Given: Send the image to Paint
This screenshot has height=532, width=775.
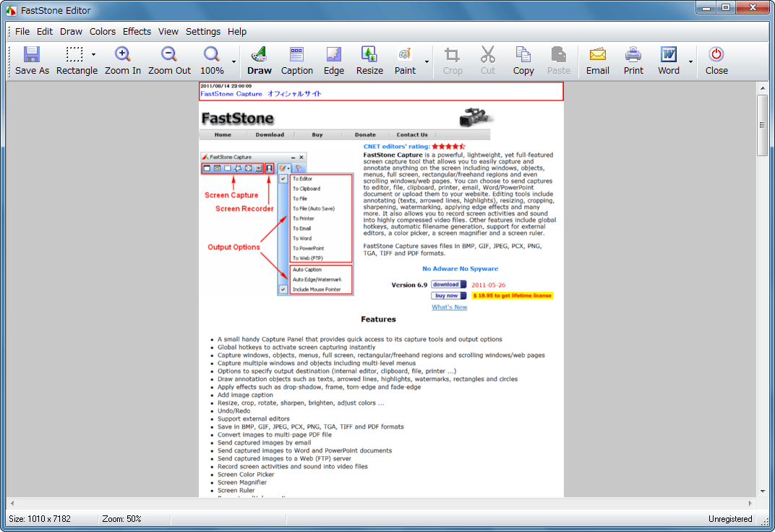Looking at the screenshot, I should click(x=405, y=61).
